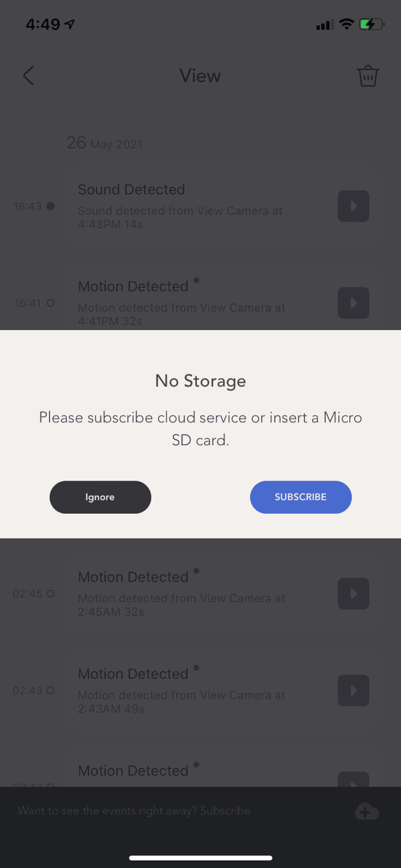This screenshot has height=868, width=401.
Task: Select the 02:43 timeline circle marker
Action: tap(50, 690)
